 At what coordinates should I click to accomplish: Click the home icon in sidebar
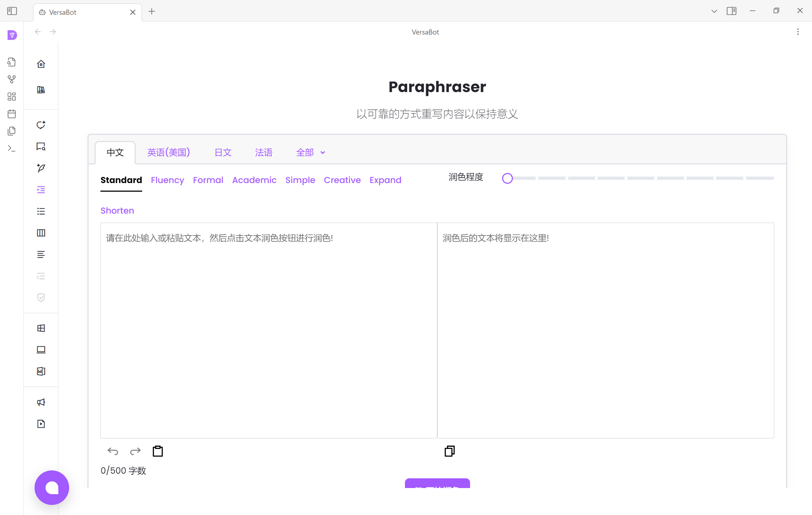pos(41,64)
